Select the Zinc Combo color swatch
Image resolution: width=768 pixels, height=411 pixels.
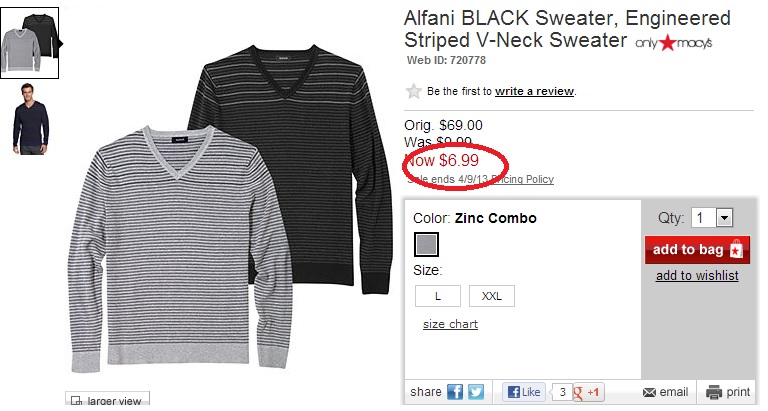coord(426,244)
